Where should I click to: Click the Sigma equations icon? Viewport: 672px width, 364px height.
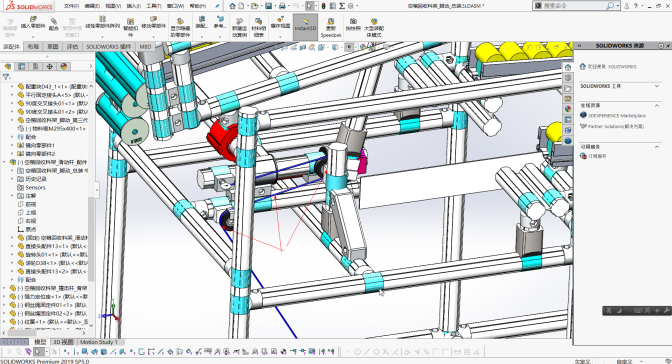(342, 6)
